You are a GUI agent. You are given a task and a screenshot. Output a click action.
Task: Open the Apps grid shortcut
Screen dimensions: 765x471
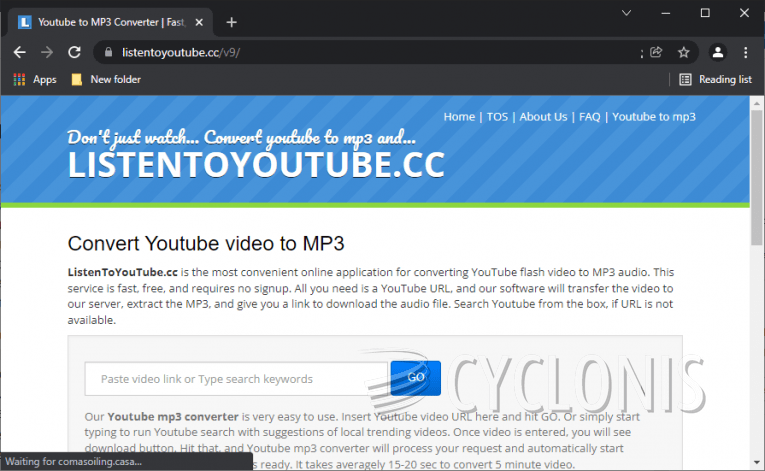[x=35, y=79]
